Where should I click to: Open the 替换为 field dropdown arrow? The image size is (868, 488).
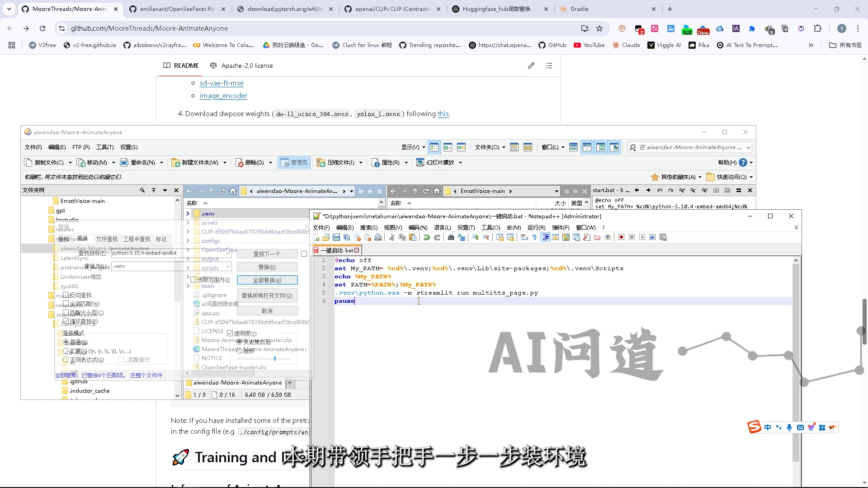228,266
